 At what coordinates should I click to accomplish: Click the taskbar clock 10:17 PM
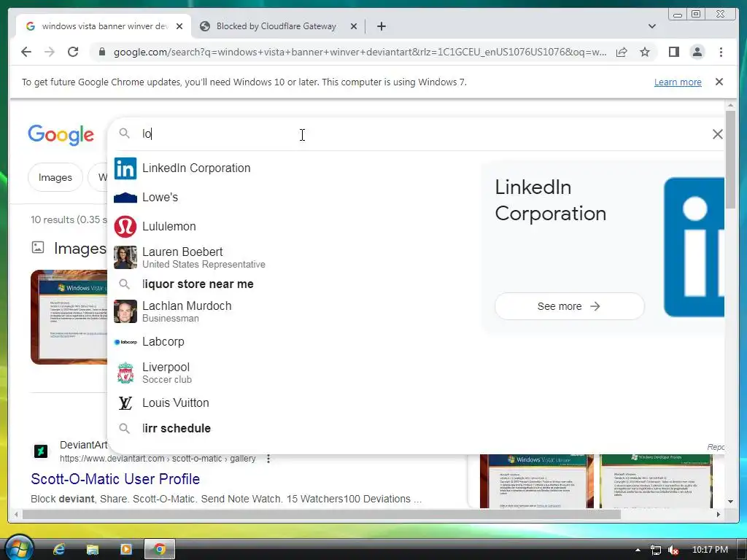[710, 550]
